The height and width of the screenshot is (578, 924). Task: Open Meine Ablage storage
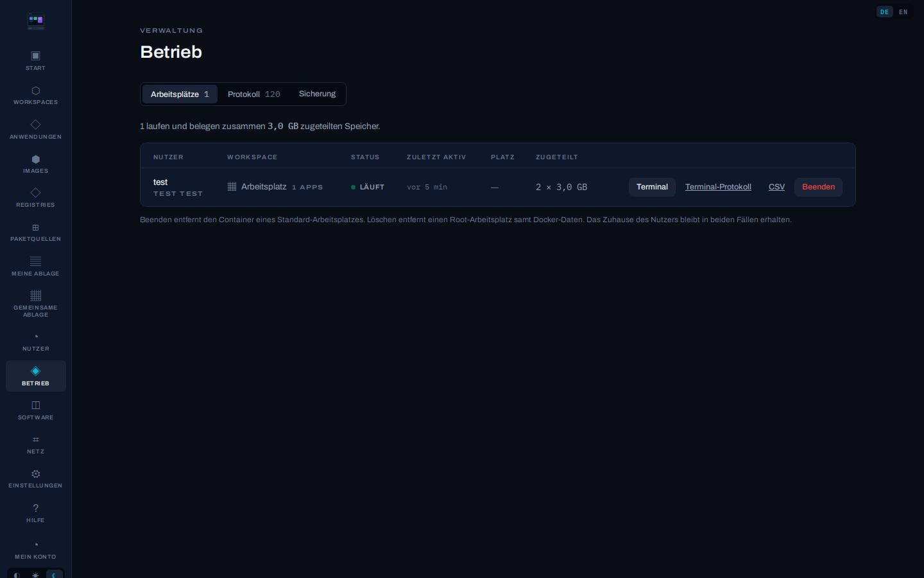[35, 267]
